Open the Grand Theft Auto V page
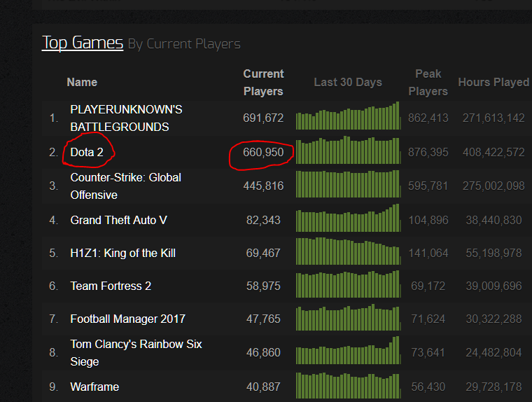This screenshot has height=402, width=532. click(x=118, y=220)
